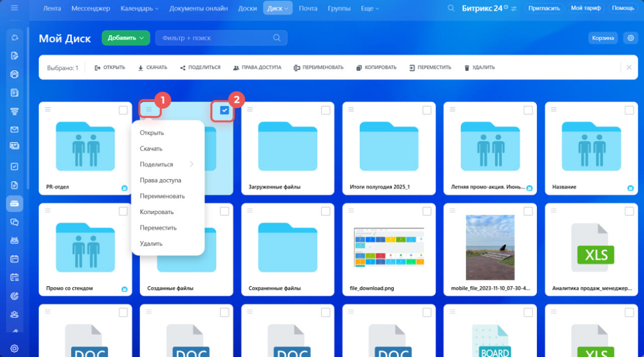Click ПОДЕЛИТЬСЯ in the action bar
644x357 pixels.
pos(200,67)
